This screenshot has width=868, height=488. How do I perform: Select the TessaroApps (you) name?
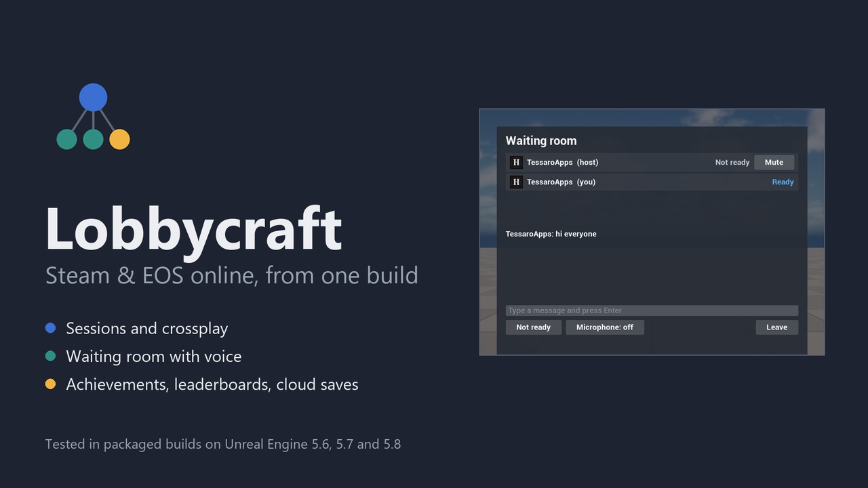point(561,182)
